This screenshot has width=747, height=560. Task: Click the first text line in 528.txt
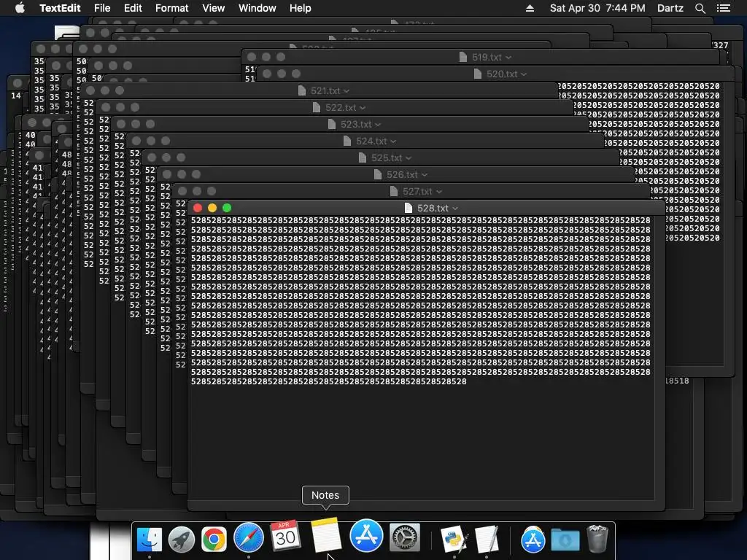pyautogui.click(x=421, y=220)
